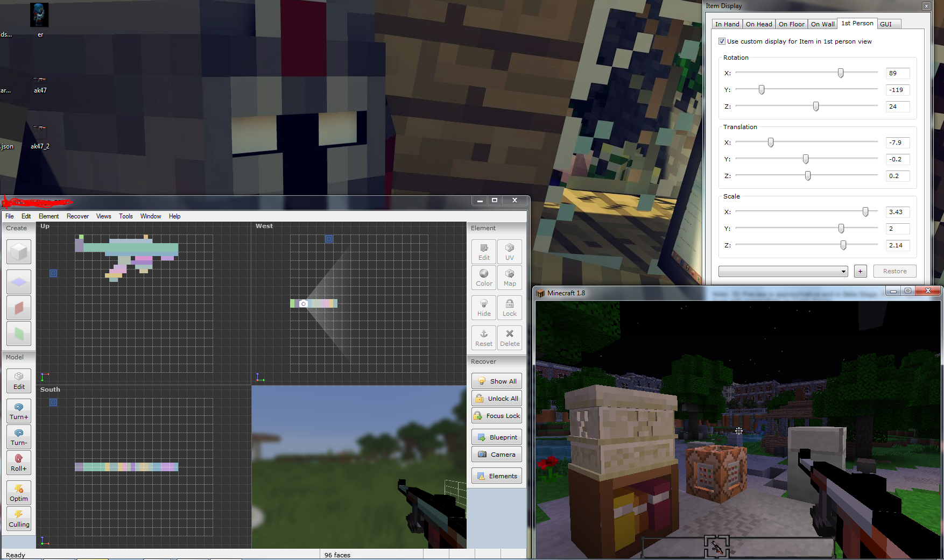
Task: Open the Help menu
Action: 174,216
